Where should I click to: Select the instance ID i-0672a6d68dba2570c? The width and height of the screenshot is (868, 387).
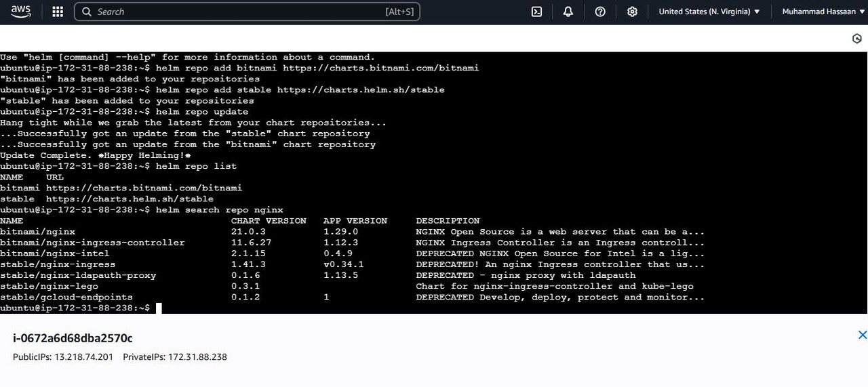[x=73, y=338]
